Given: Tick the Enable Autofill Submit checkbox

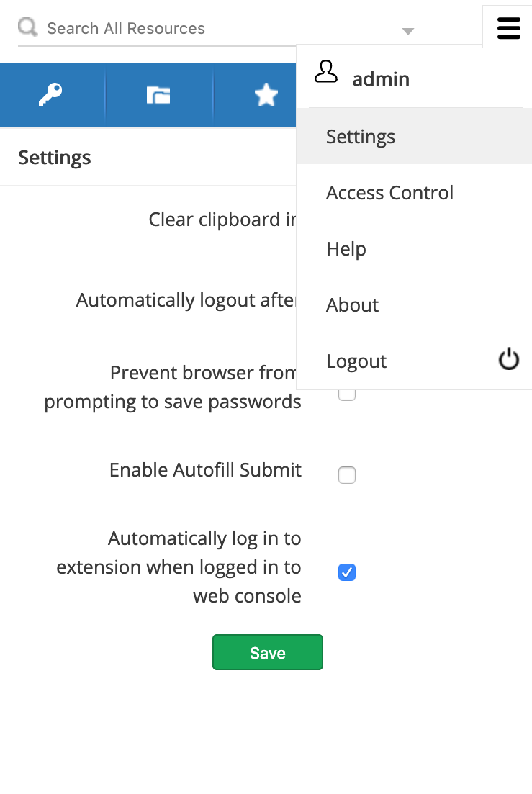Looking at the screenshot, I should click(x=347, y=475).
